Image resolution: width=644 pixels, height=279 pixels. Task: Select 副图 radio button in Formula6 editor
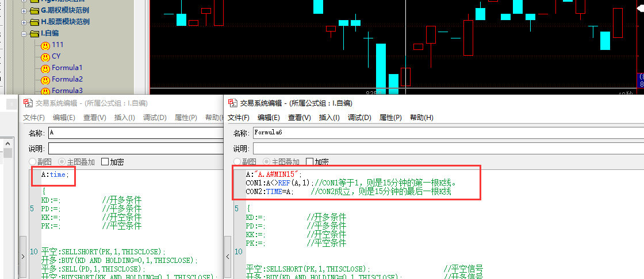click(x=237, y=162)
